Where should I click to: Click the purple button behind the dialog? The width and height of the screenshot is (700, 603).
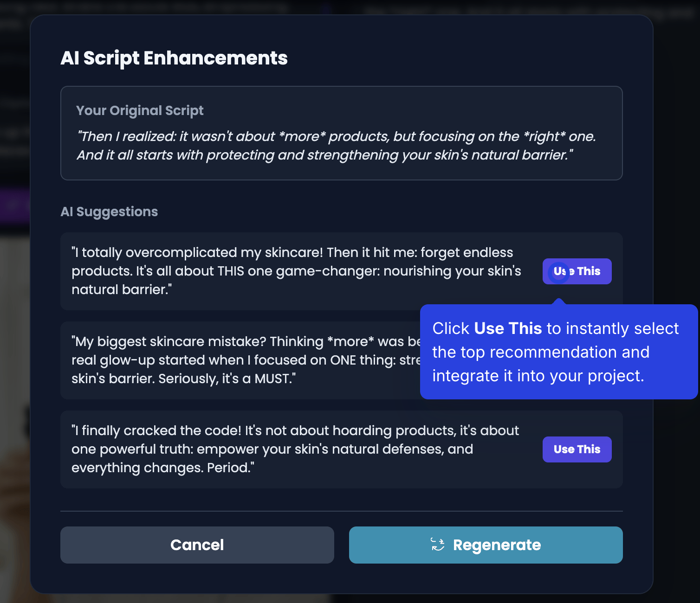[14, 205]
